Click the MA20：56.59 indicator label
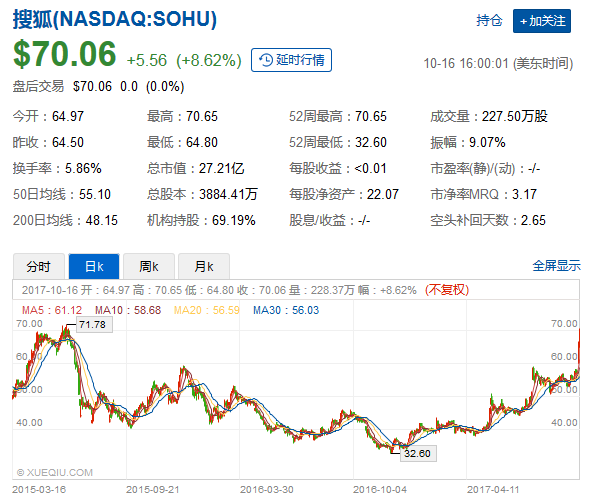596x497 pixels. 207,310
